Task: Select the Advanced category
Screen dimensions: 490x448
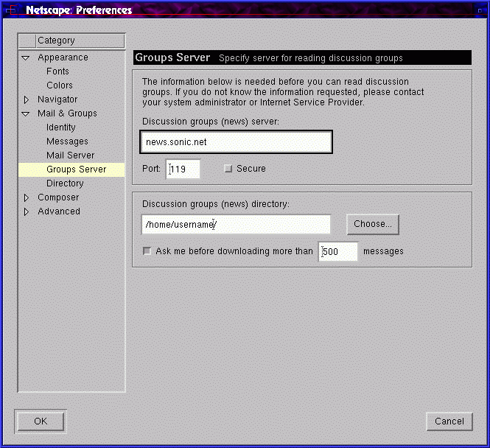Action: 59,211
